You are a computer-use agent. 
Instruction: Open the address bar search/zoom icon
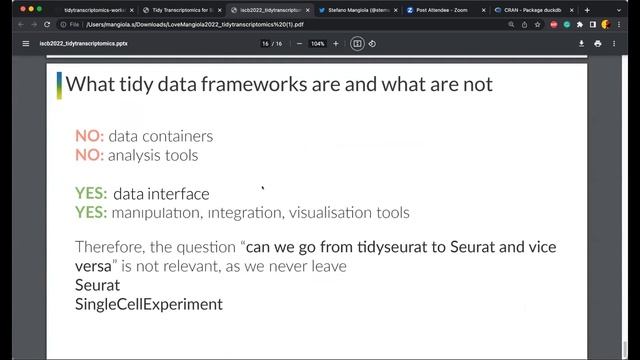coord(511,24)
